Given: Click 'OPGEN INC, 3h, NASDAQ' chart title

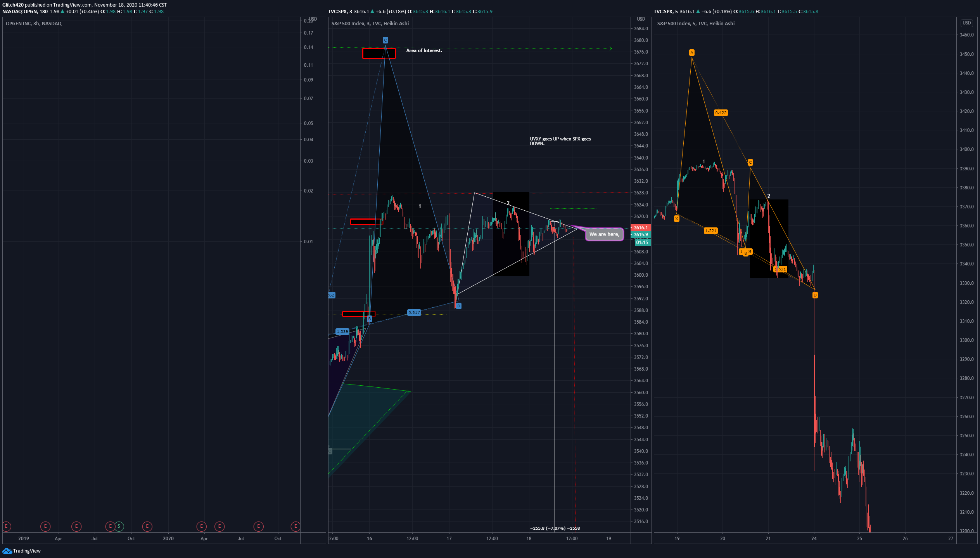Looking at the screenshot, I should pos(34,23).
